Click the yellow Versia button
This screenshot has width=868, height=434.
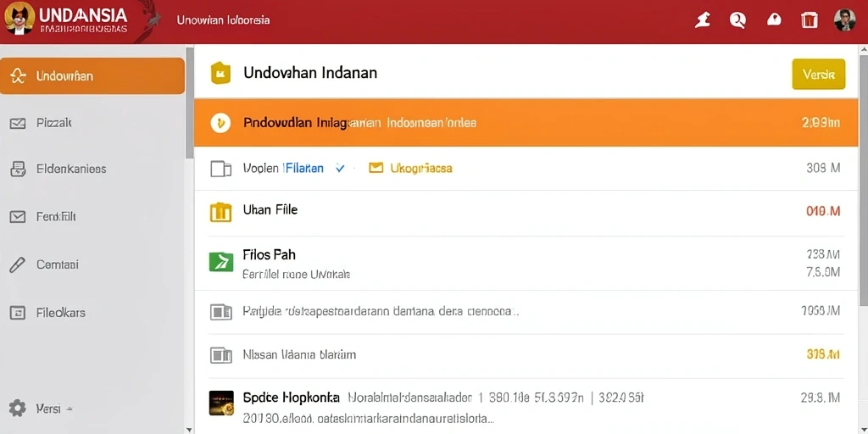pyautogui.click(x=818, y=75)
